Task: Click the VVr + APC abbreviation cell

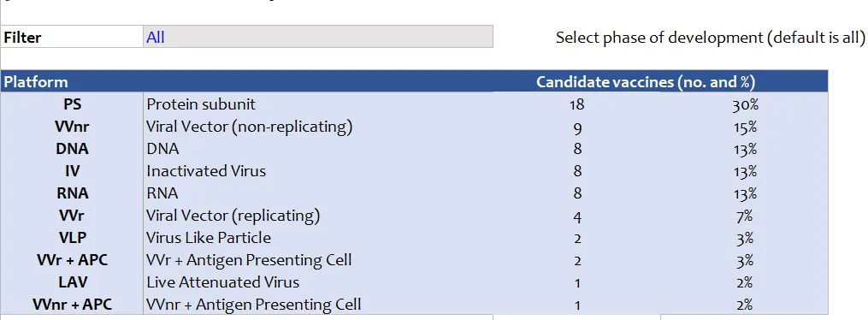Action: pyautogui.click(x=72, y=259)
